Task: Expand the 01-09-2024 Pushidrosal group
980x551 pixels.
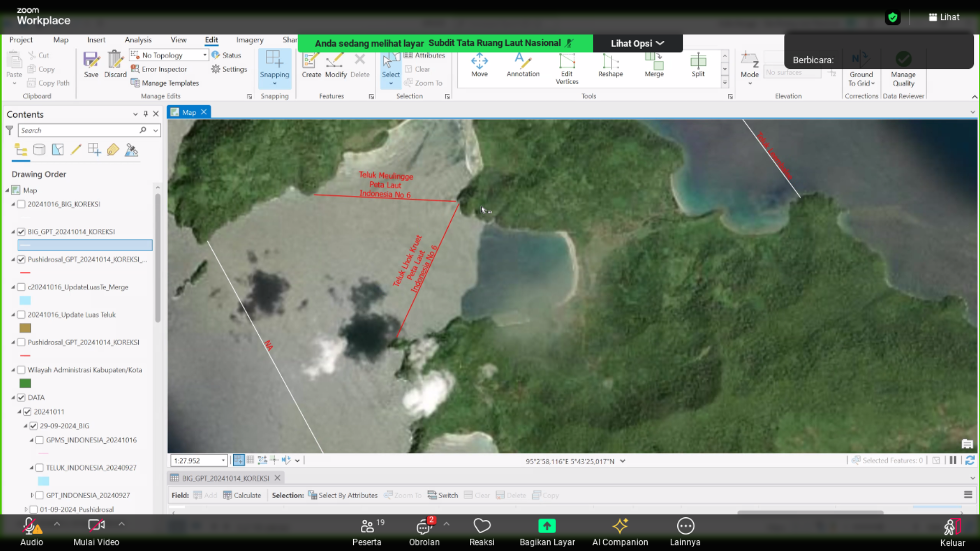Action: tap(26, 509)
